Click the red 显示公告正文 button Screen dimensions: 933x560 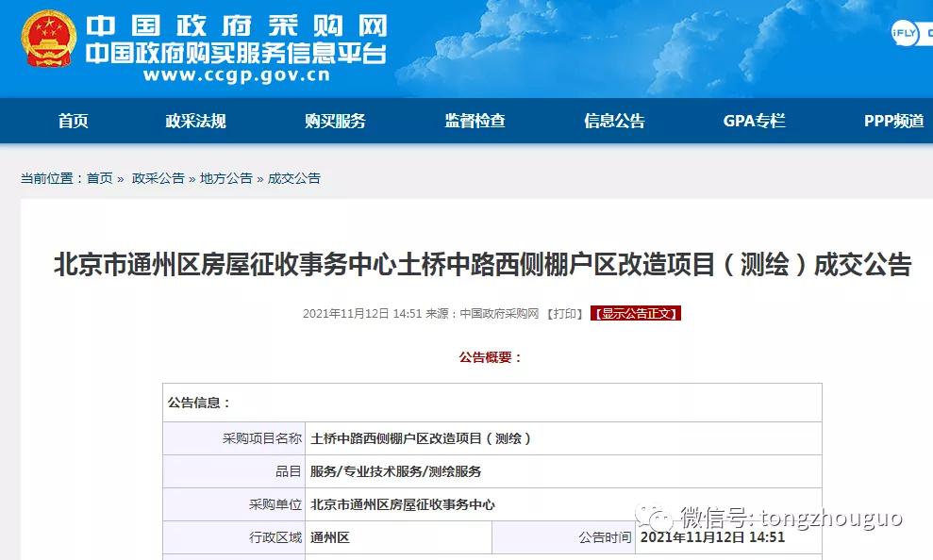pyautogui.click(x=637, y=314)
